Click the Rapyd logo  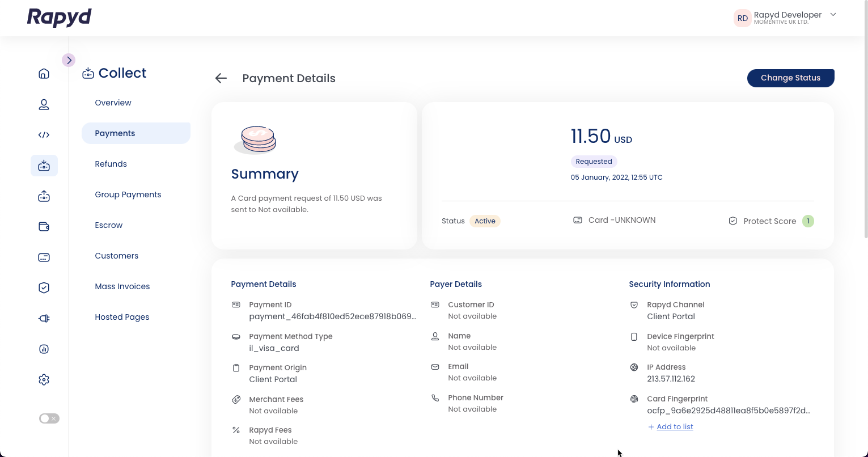(x=60, y=18)
